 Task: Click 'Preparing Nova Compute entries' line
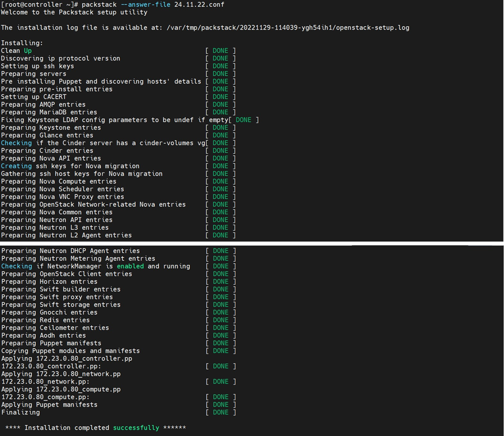pyautogui.click(x=59, y=182)
